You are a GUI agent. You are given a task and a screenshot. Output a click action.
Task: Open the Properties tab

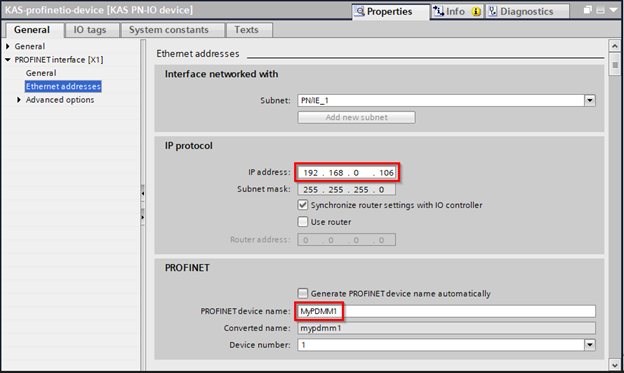390,12
